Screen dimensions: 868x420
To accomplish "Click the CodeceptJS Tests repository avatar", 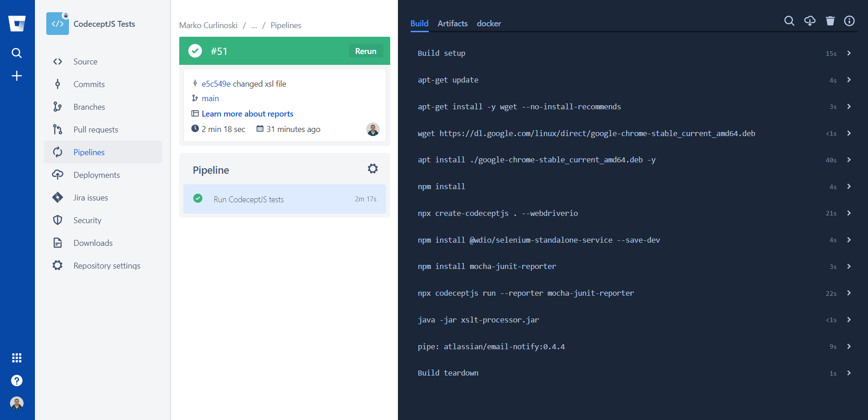I will coord(58,24).
